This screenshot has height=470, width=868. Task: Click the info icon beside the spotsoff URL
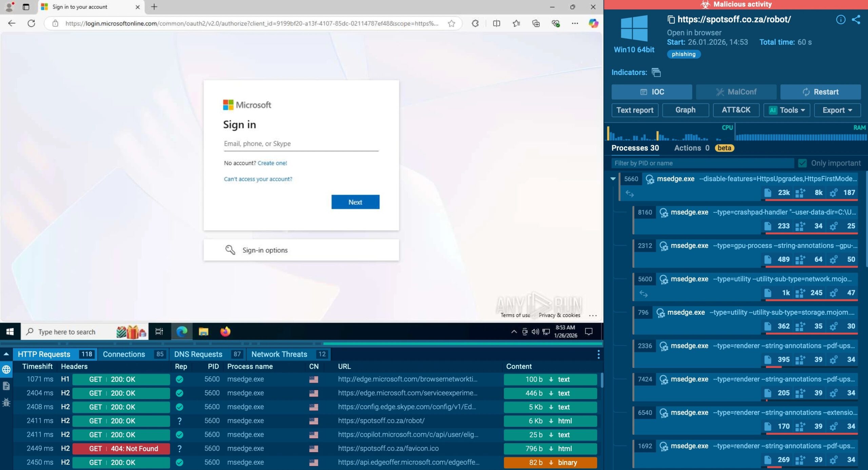click(x=841, y=19)
